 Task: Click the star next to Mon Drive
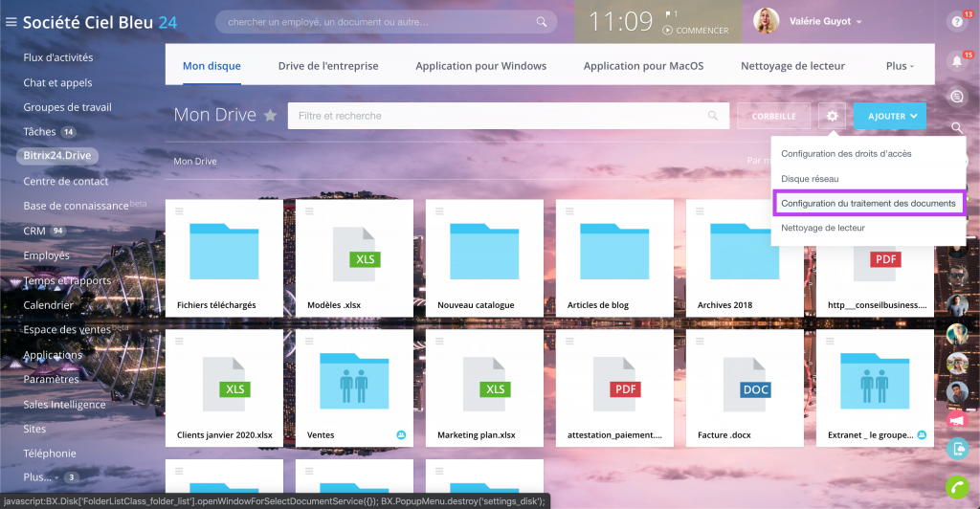coord(271,116)
